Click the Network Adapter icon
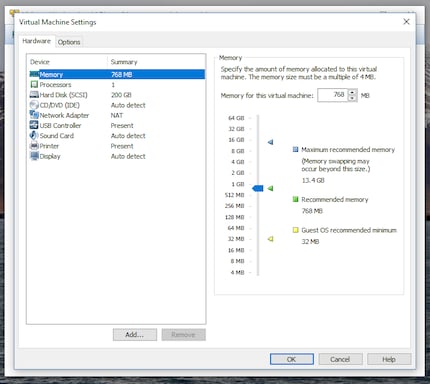430x384 pixels. pyautogui.click(x=34, y=115)
